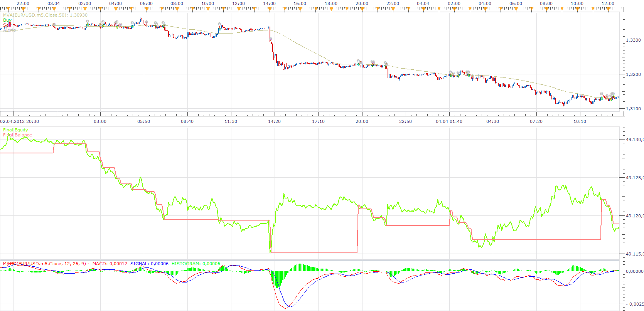The image size is (644, 311).
Task: Click the 14:20 time axis label
Action: 275,121
